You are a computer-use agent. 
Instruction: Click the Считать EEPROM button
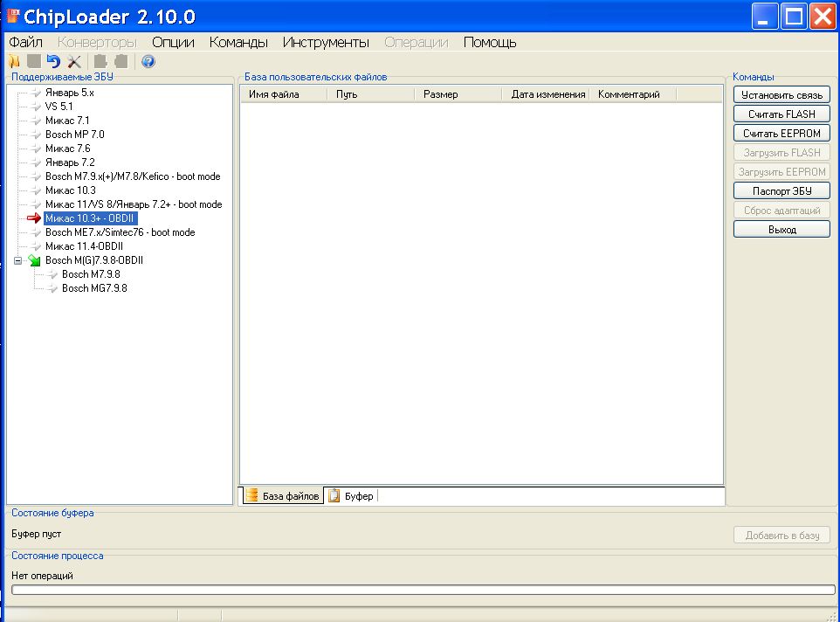pos(781,134)
